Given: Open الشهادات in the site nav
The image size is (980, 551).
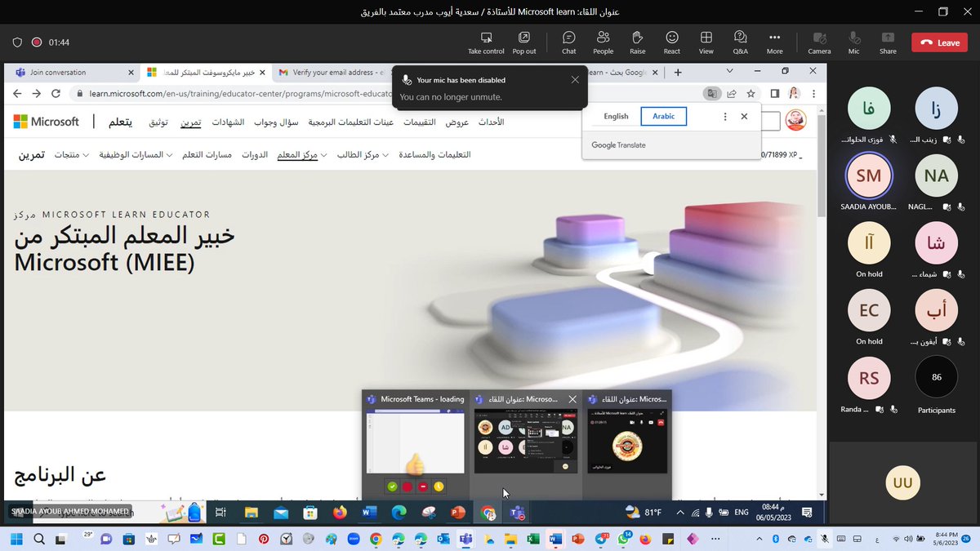Looking at the screenshot, I should pyautogui.click(x=228, y=122).
